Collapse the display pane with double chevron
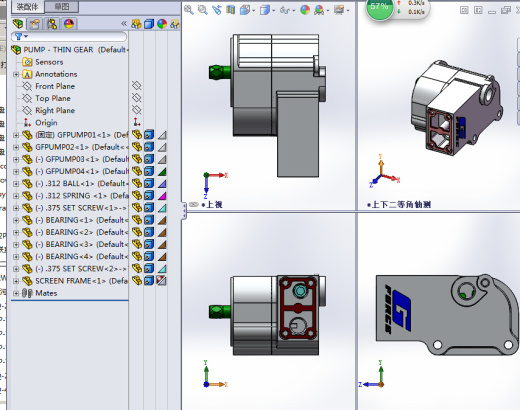 [124, 23]
